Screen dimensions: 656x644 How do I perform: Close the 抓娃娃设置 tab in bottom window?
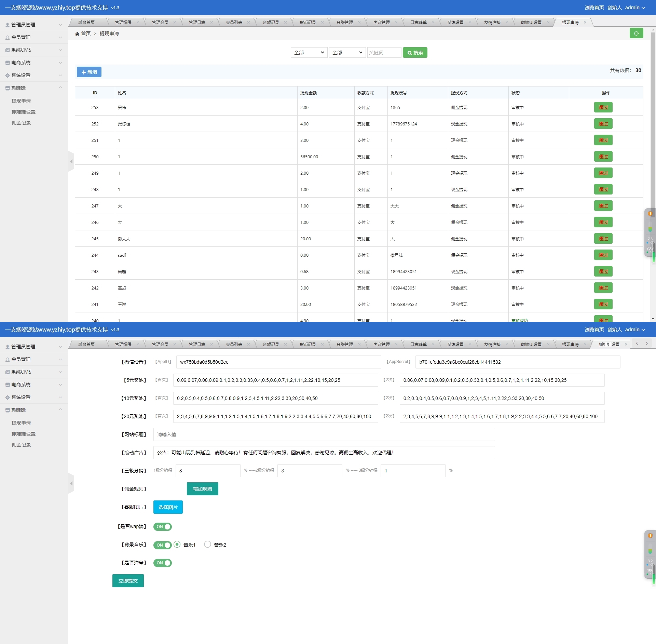coord(626,344)
